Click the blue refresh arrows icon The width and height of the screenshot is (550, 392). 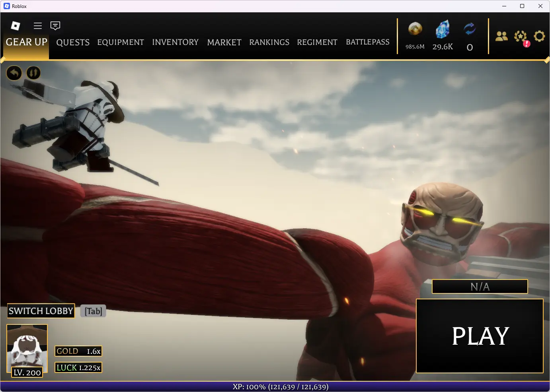[470, 29]
